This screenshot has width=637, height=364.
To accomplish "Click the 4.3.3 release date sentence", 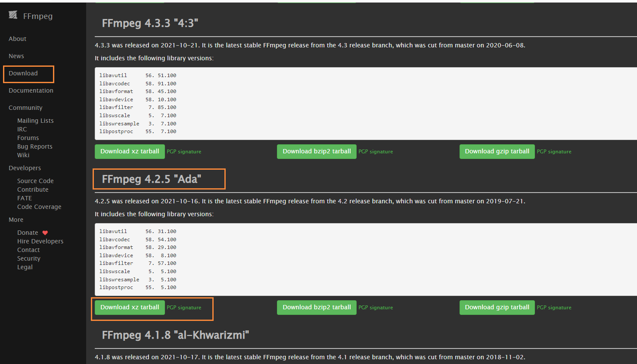I will 310,45.
